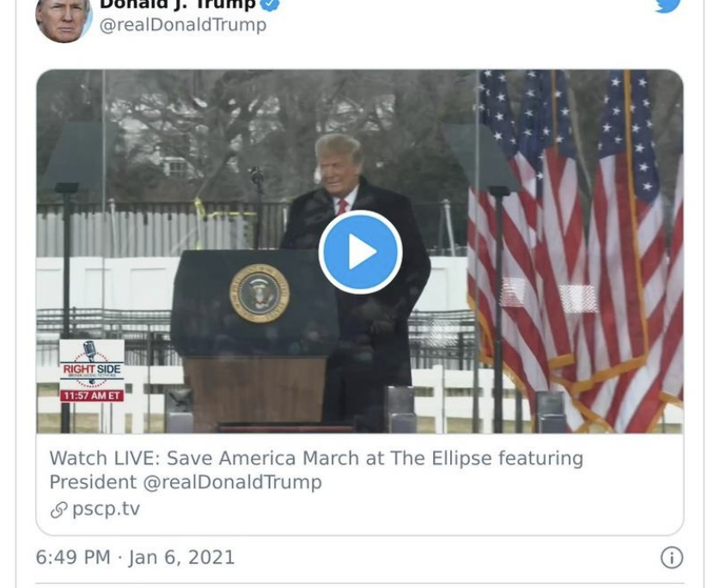Click the presidential seal on the podium
Image resolution: width=720 pixels, height=588 pixels.
[259, 293]
